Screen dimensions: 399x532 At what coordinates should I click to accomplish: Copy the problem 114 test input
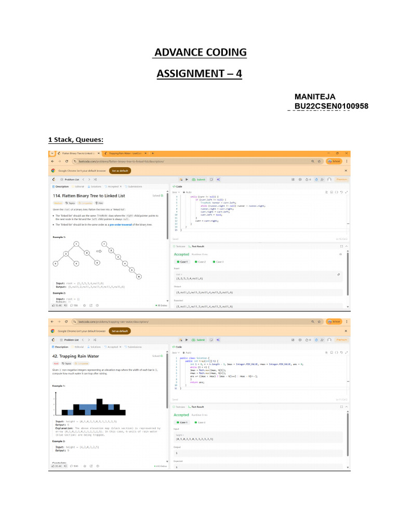coord(338,274)
